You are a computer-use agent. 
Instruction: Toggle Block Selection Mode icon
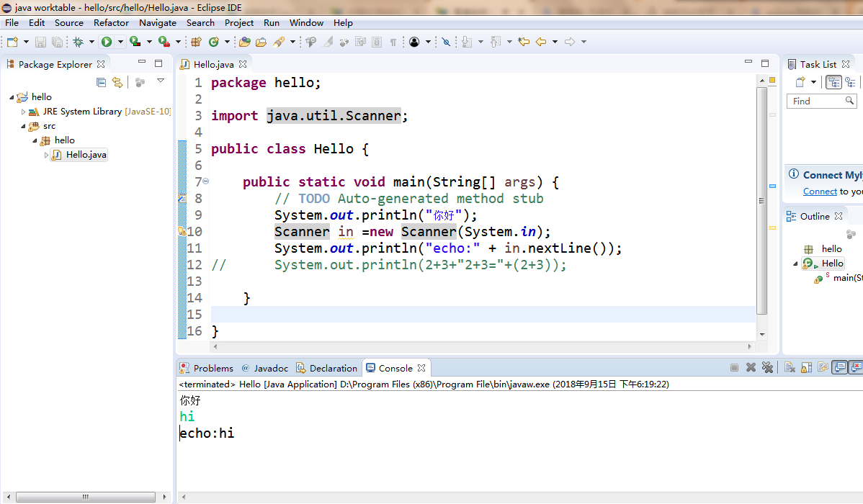pyautogui.click(x=377, y=42)
